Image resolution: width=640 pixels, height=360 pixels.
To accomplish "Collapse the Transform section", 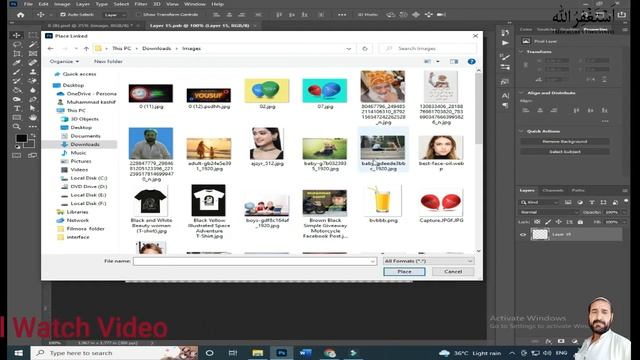I will point(521,52).
